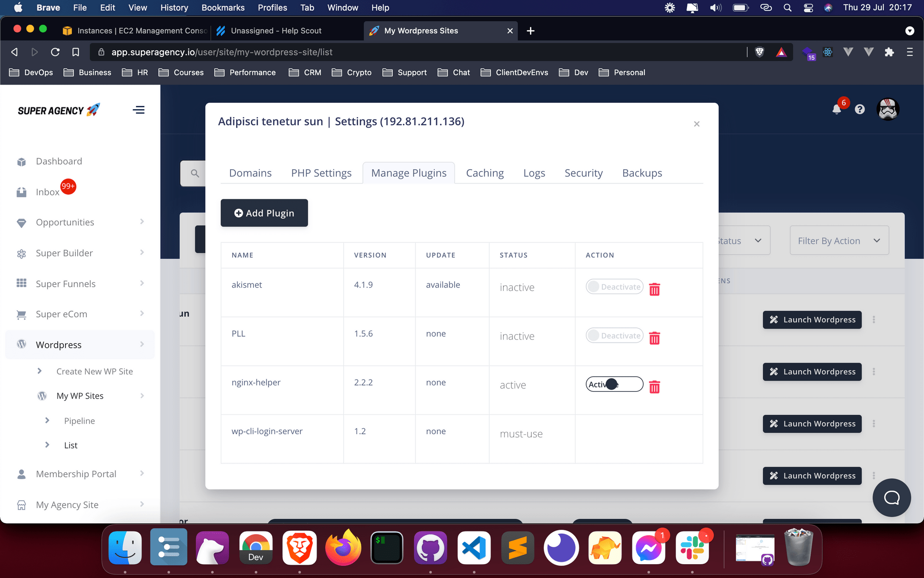Click the Add Plugin button

[x=264, y=213]
